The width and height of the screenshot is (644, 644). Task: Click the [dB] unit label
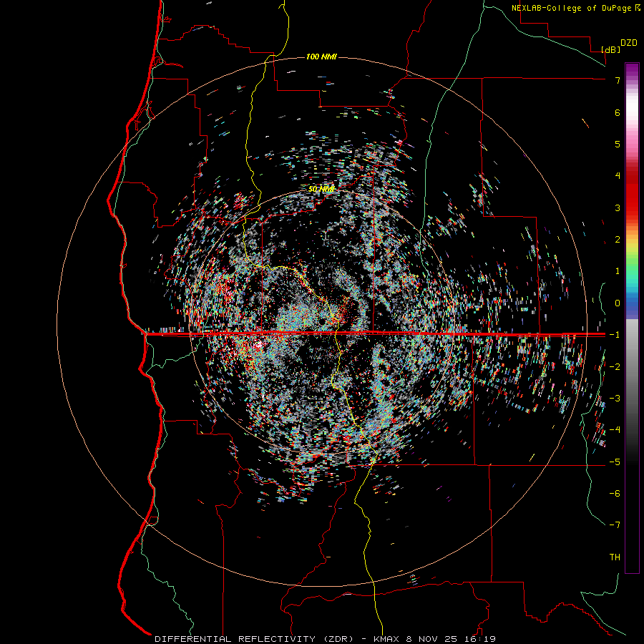pyautogui.click(x=611, y=49)
